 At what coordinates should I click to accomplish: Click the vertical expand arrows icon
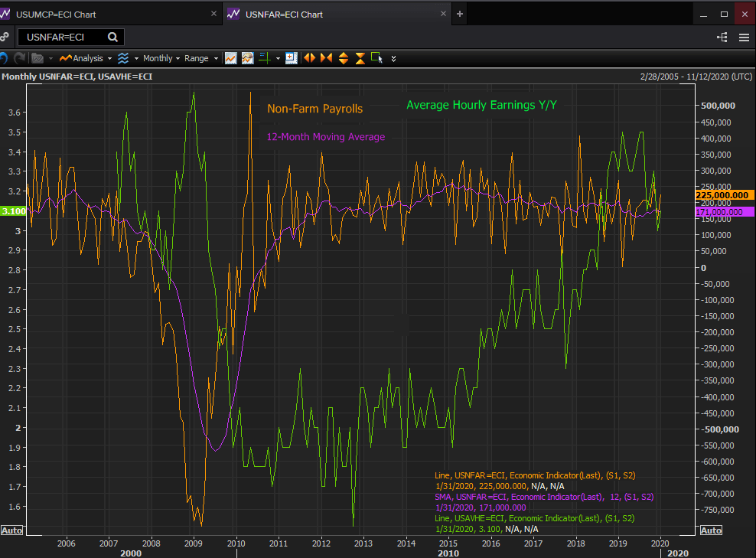(x=343, y=58)
